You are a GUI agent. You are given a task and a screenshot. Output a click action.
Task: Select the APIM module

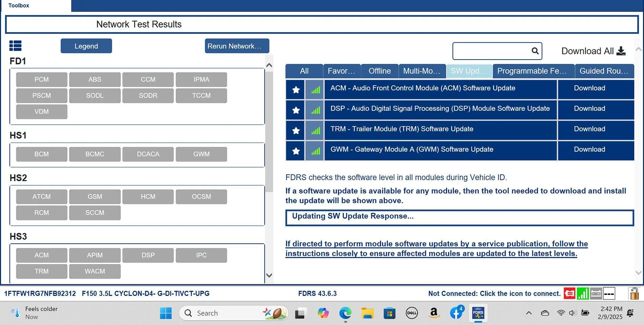click(95, 255)
